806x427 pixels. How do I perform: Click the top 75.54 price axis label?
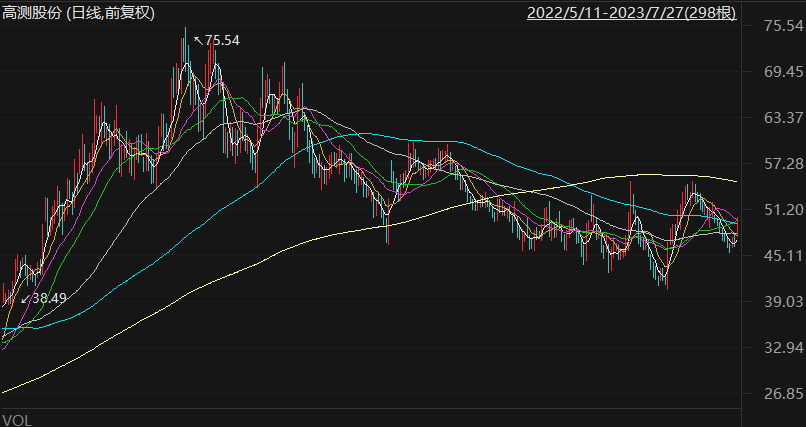[x=784, y=26]
